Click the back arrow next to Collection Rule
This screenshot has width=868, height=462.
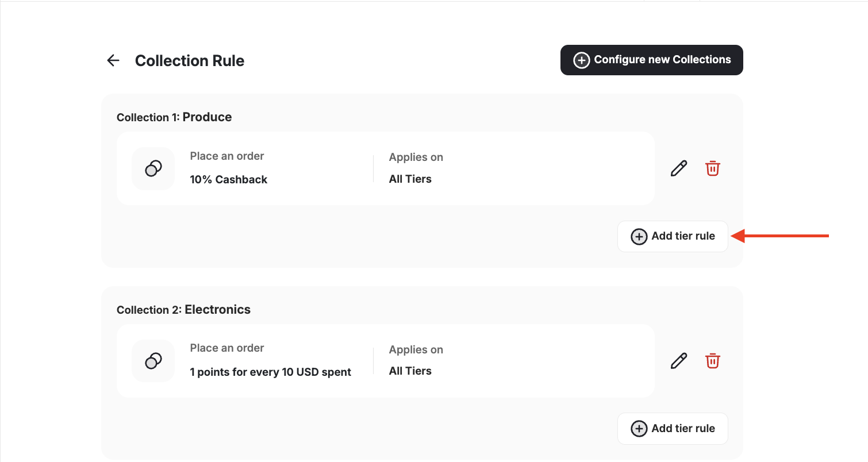pyautogui.click(x=113, y=60)
